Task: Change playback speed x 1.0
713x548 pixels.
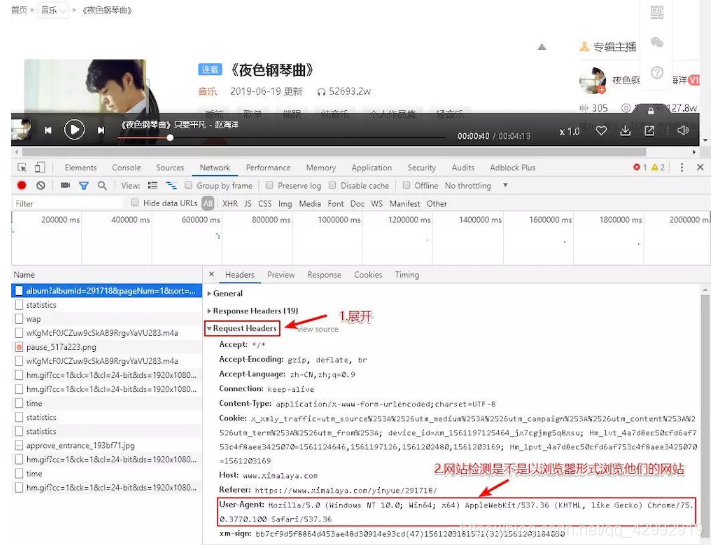Action: click(x=569, y=132)
